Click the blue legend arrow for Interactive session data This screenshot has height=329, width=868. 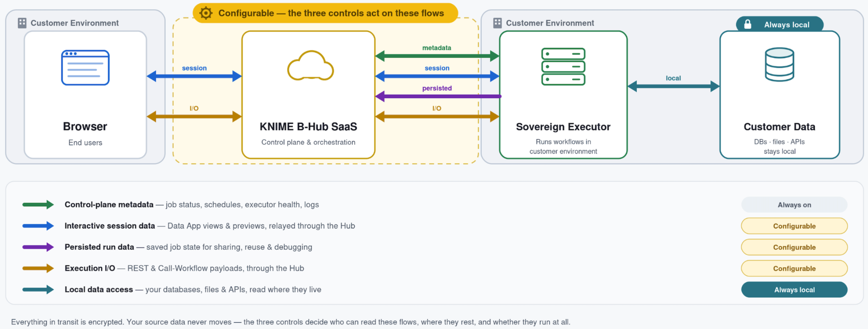pyautogui.click(x=38, y=226)
